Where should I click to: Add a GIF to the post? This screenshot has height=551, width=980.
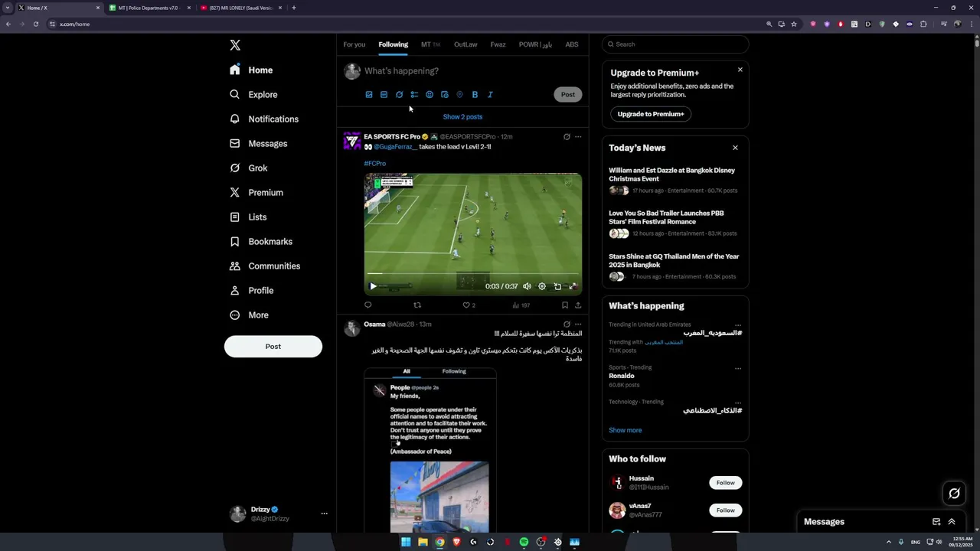(x=384, y=95)
